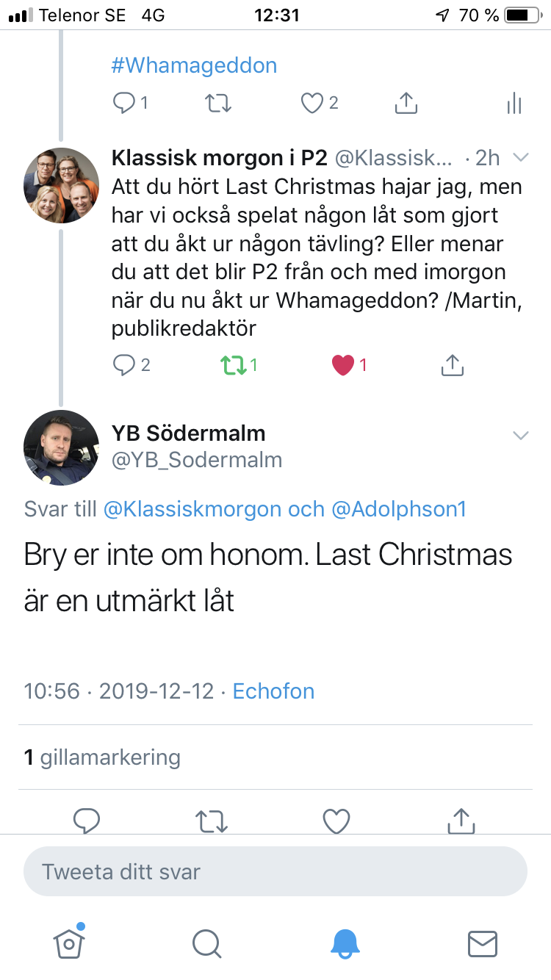551x980 pixels.
Task: Open the Notifications bell tab
Action: pos(345,943)
